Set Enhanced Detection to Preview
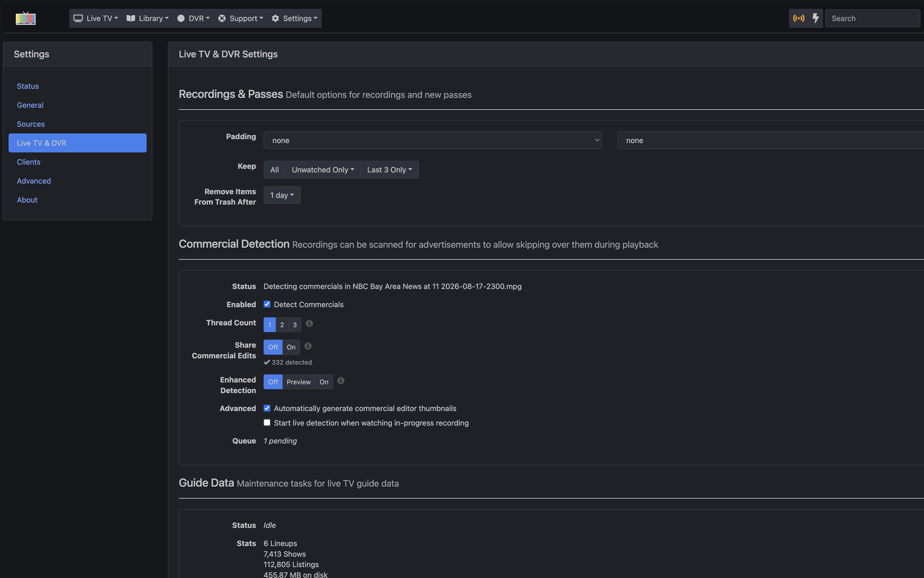This screenshot has width=924, height=578. [299, 382]
